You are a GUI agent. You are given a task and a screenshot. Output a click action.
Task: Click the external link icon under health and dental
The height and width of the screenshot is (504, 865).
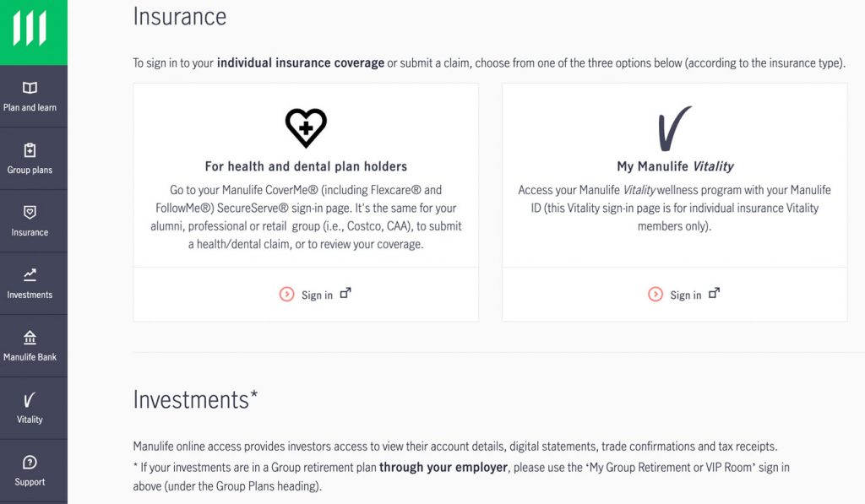tap(345, 294)
